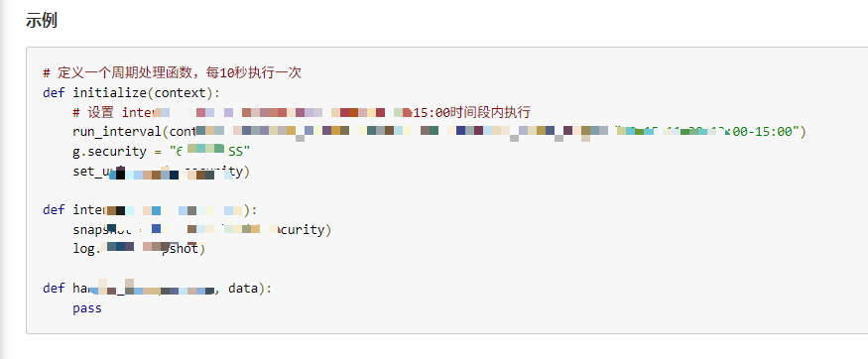The width and height of the screenshot is (868, 359).
Task: Click the context parameter in initialize
Action: pos(180,92)
